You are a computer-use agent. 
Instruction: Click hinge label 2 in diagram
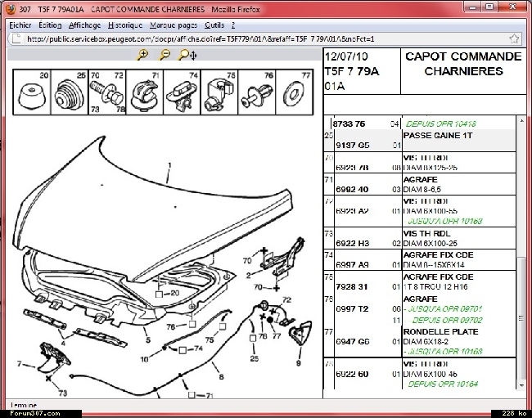pos(248,276)
